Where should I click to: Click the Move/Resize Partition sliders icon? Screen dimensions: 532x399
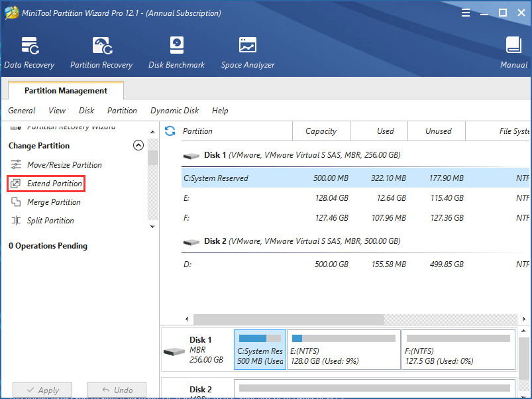pyautogui.click(x=16, y=164)
